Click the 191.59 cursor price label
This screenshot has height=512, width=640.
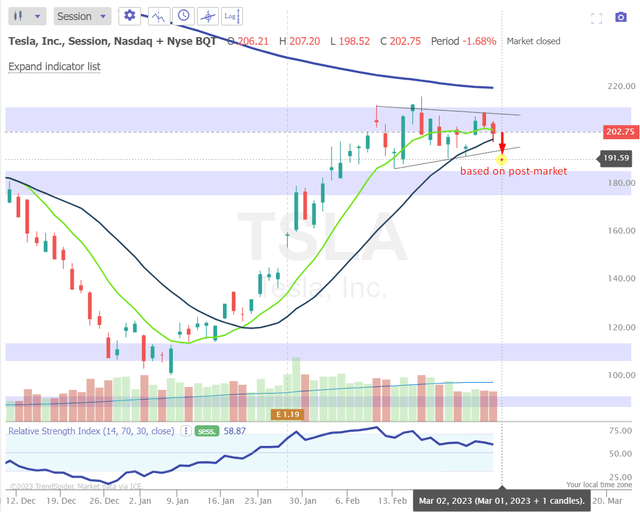[x=615, y=158]
